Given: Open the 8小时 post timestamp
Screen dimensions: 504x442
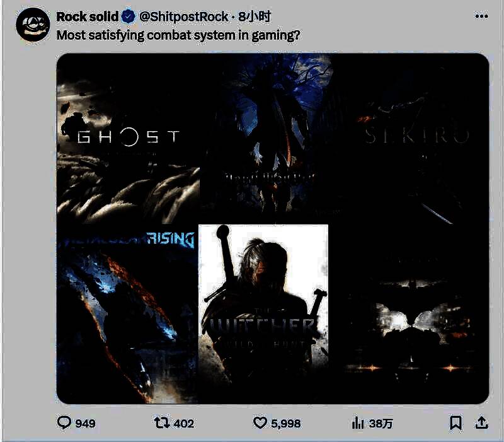Looking at the screenshot, I should (x=255, y=17).
